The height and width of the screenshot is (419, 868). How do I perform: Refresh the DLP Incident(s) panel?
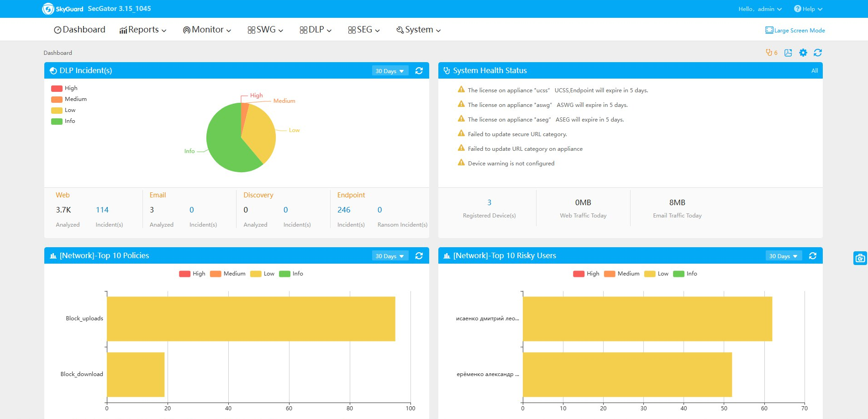point(419,70)
